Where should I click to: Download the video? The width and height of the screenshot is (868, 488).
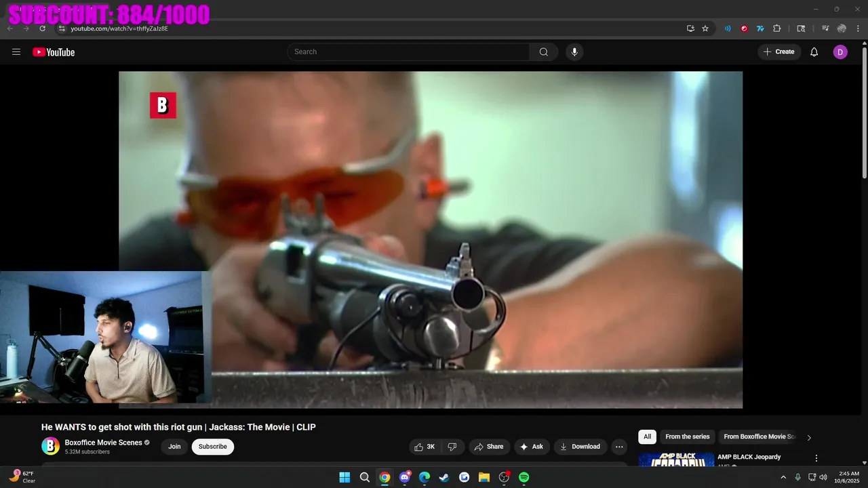coord(580,447)
